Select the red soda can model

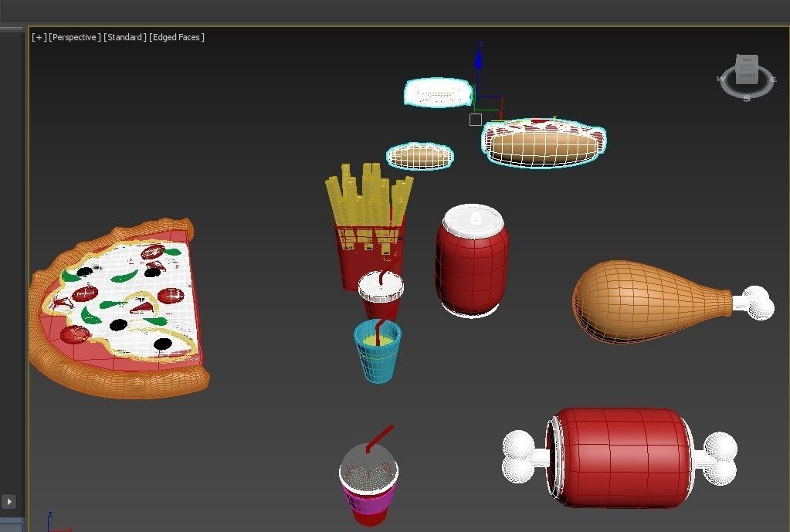[472, 261]
